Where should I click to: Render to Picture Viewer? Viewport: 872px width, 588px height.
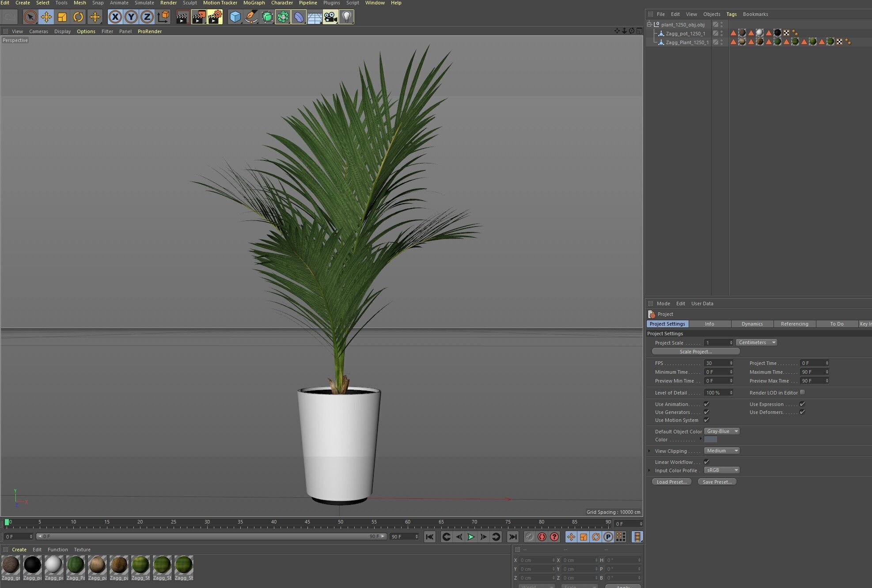tap(199, 17)
